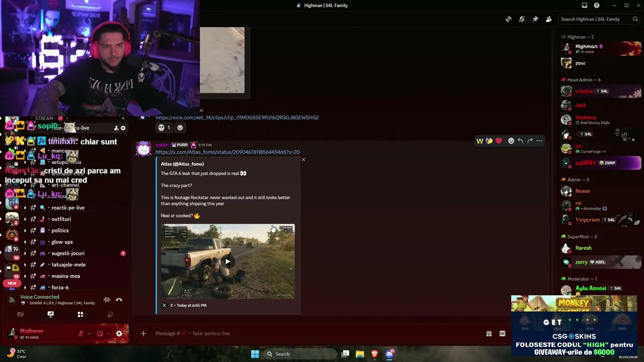Open the attachment plus menu
644x362 pixels.
[143, 333]
